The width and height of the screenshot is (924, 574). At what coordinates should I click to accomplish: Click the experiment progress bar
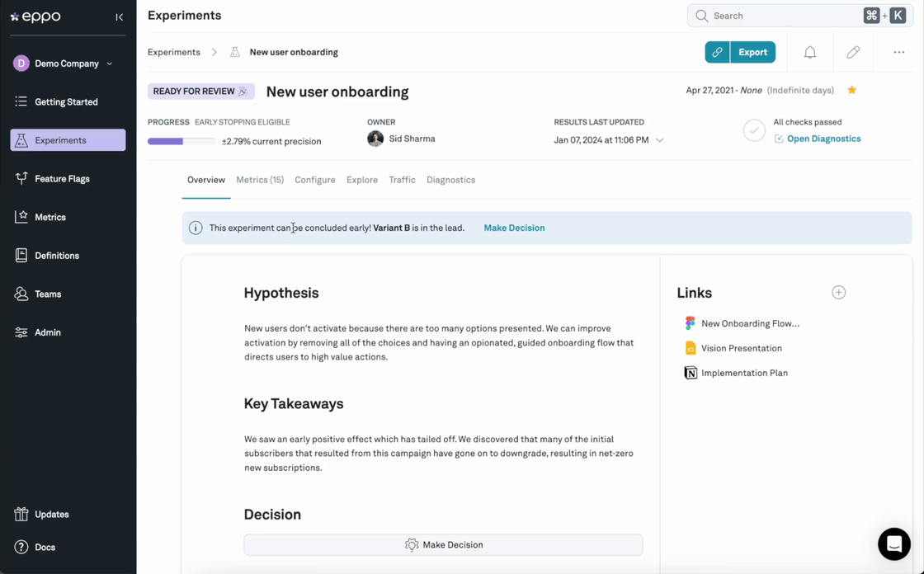(x=181, y=141)
